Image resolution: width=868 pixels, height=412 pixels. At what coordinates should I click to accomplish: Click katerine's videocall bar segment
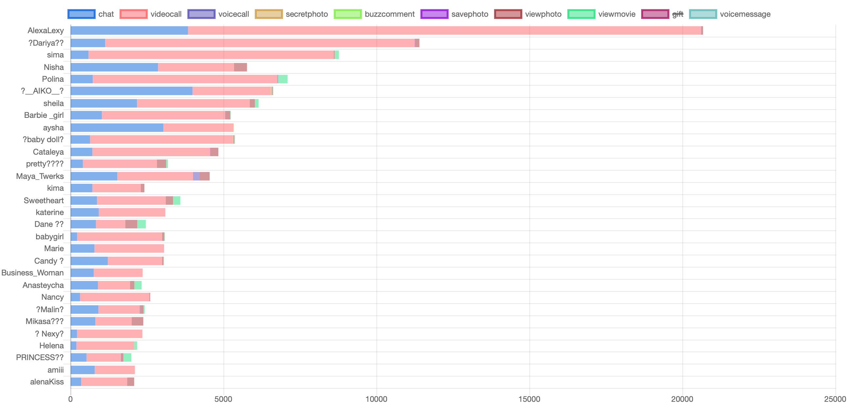click(132, 213)
